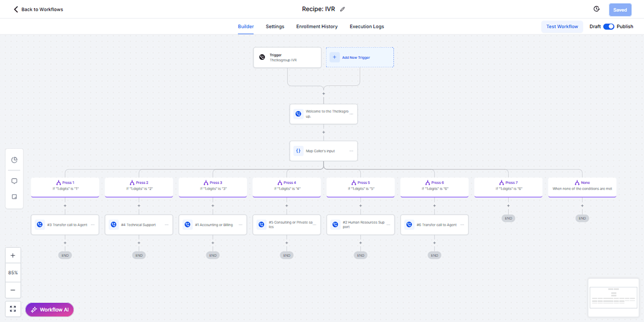Click the fit-to-screen icon
Screen dimensions: 644x322
[x=13, y=309]
